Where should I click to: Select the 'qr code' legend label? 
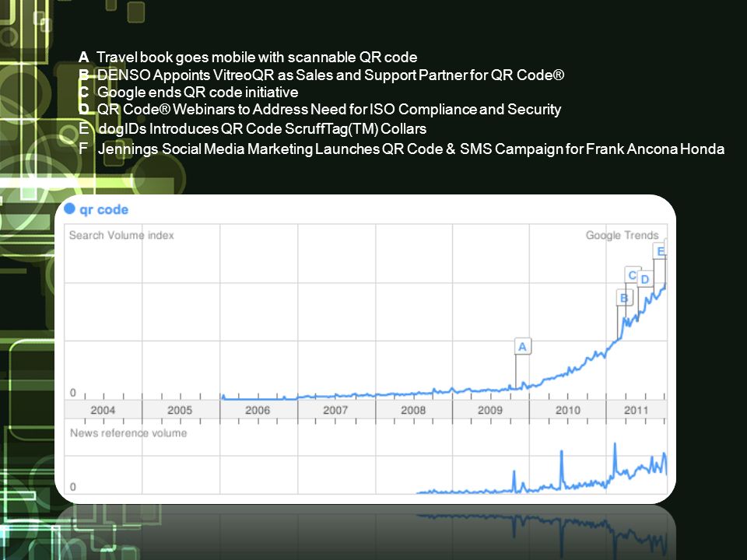pyautogui.click(x=103, y=209)
